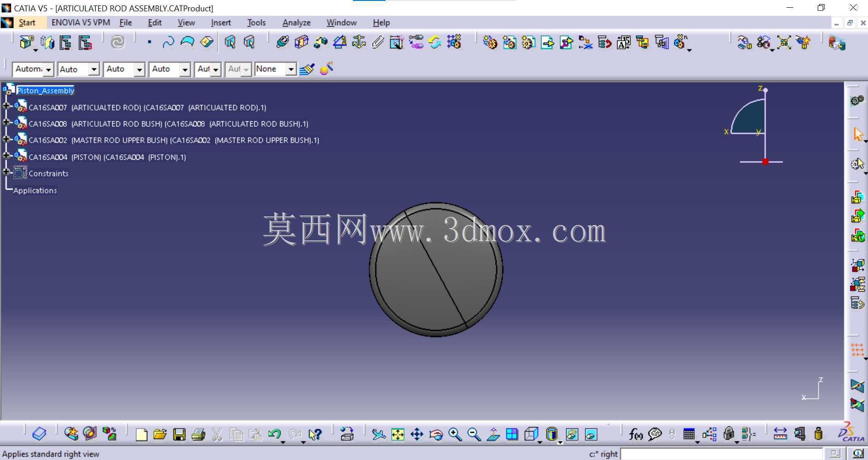Click the Measure Between icon
The height and width of the screenshot is (460, 868).
[780, 435]
